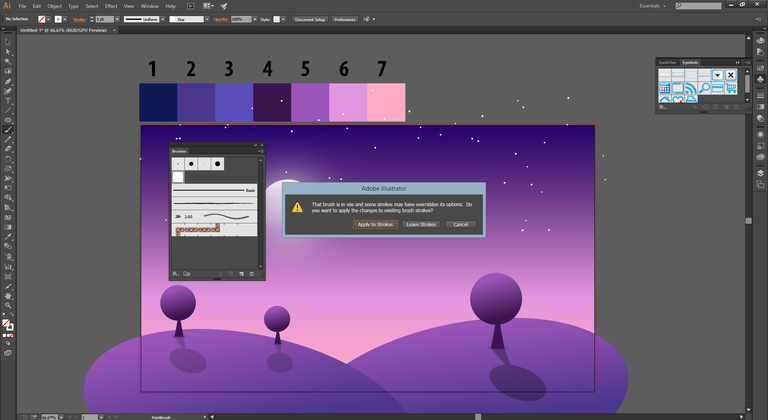
Task: Click the GPU performance rocket icon
Action: tap(224, 6)
